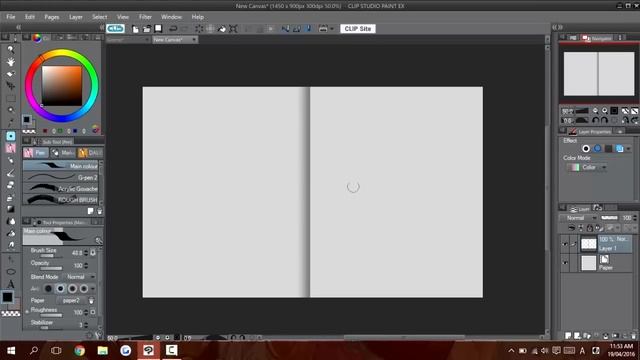Select the Pen sub tool group

pyautogui.click(x=36, y=153)
